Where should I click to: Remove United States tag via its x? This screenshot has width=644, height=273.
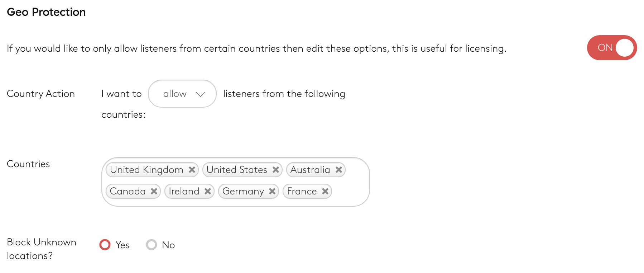click(x=275, y=170)
